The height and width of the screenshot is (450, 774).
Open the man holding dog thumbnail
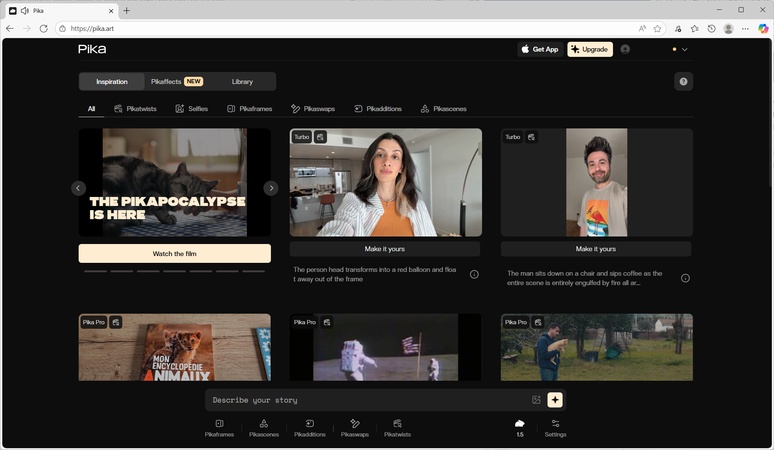click(x=597, y=347)
